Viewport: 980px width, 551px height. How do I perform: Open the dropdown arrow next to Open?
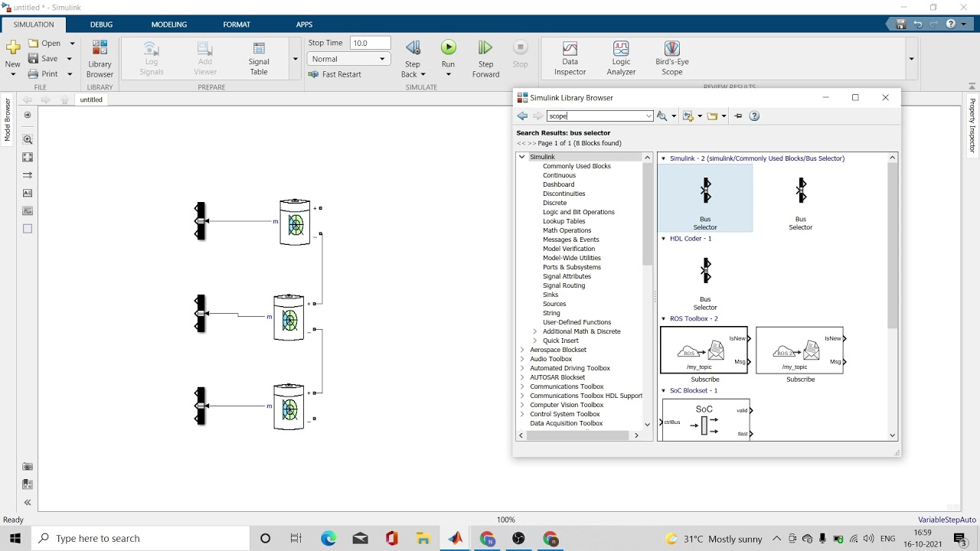pos(72,44)
